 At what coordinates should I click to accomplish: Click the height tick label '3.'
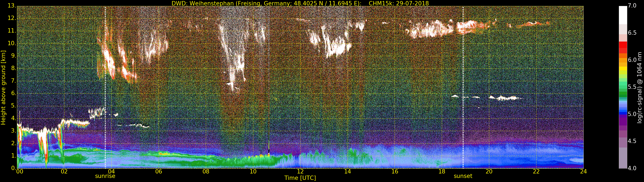tap(14, 131)
